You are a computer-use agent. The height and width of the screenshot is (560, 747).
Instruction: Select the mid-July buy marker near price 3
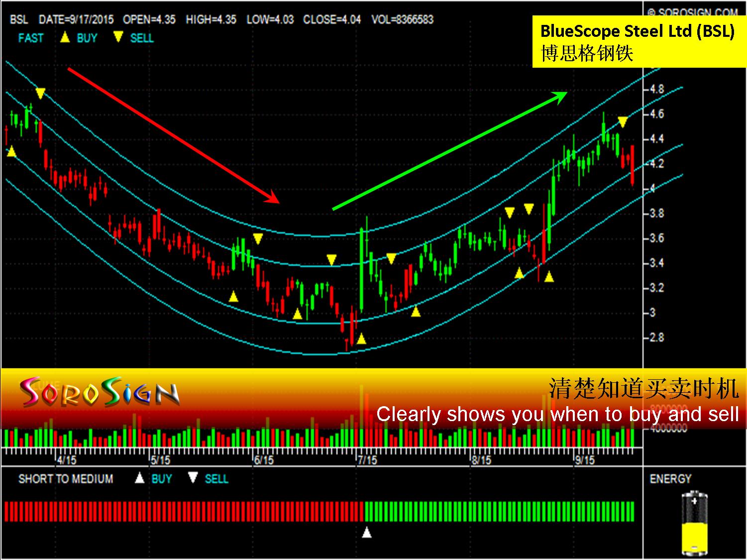pyautogui.click(x=416, y=312)
